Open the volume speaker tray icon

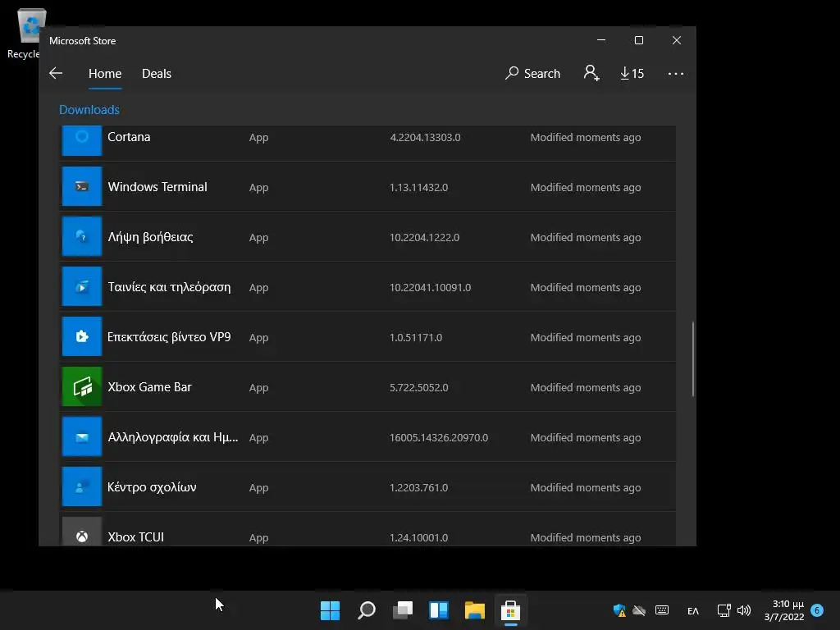pyautogui.click(x=744, y=610)
